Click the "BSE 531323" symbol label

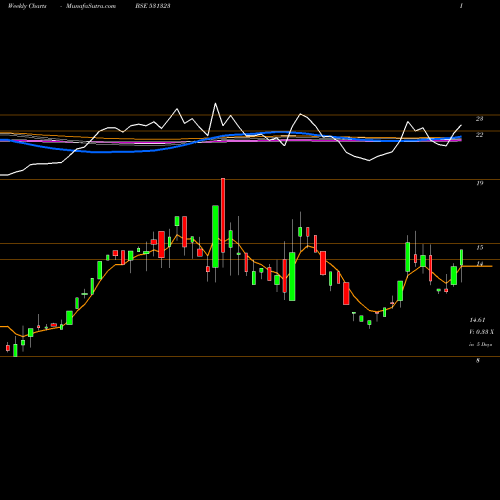click(153, 6)
